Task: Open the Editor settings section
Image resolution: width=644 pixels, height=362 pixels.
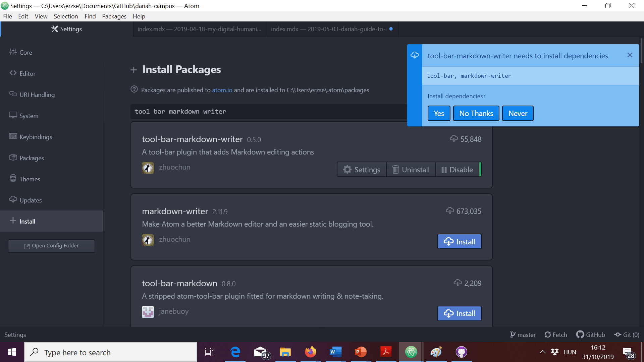Action: tap(27, 73)
